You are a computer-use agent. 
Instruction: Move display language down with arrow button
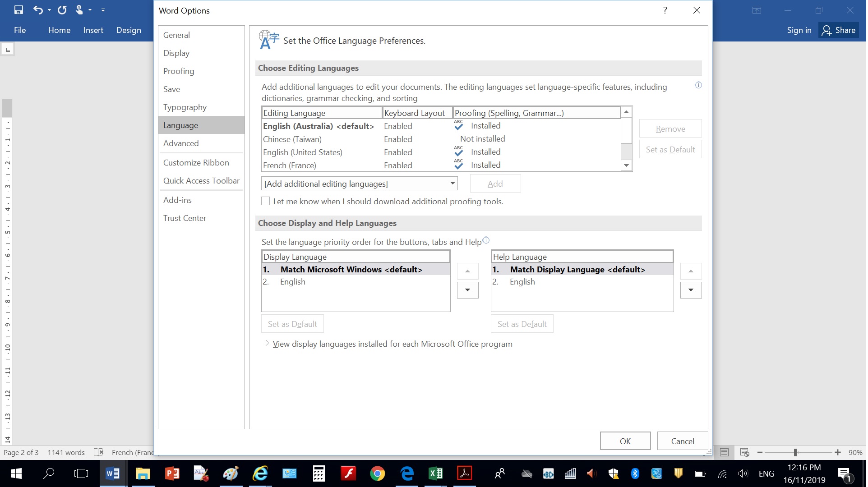467,290
